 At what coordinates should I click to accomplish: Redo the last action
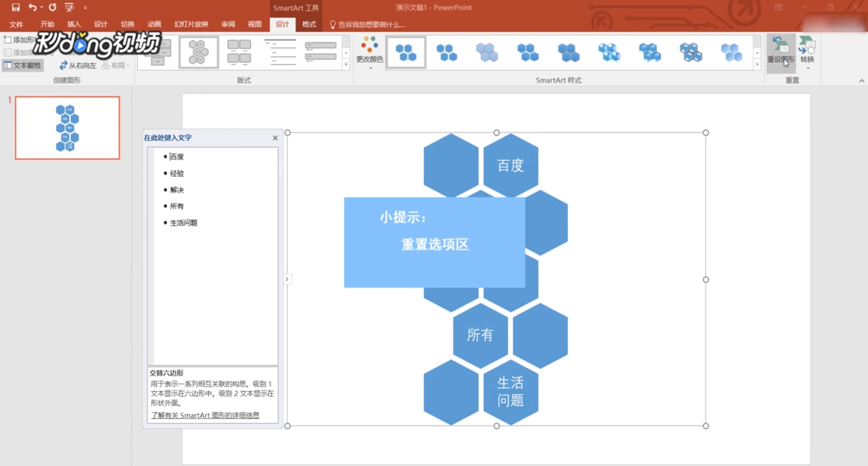(53, 7)
